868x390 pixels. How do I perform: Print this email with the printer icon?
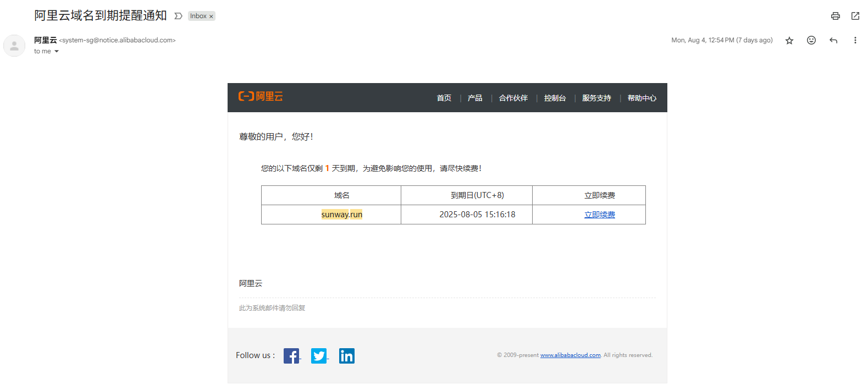coord(835,16)
